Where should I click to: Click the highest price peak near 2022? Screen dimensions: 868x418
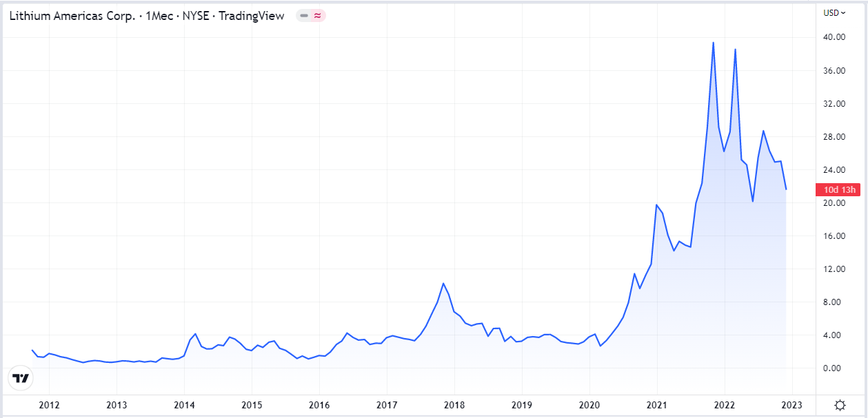click(x=713, y=43)
